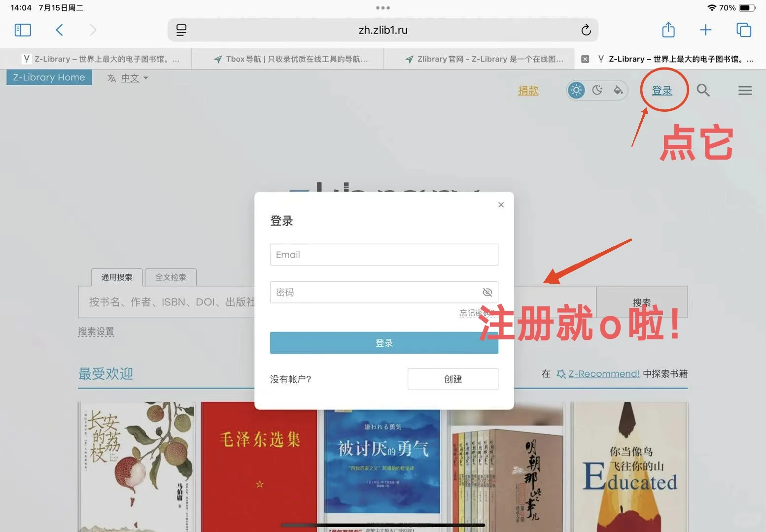766x532 pixels.
Task: Switch to the Zlibrary官网 tab
Action: tap(479, 59)
